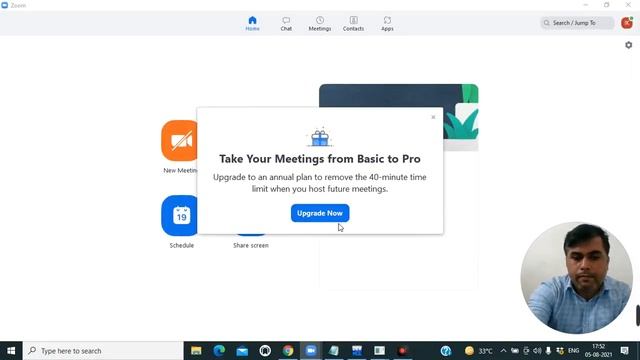Open the Apps tab

coord(387,24)
